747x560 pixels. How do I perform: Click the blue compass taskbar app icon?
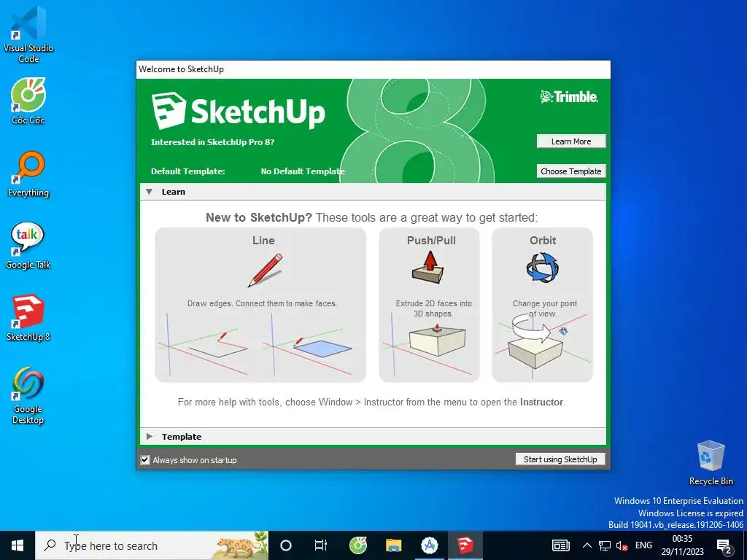(x=429, y=545)
